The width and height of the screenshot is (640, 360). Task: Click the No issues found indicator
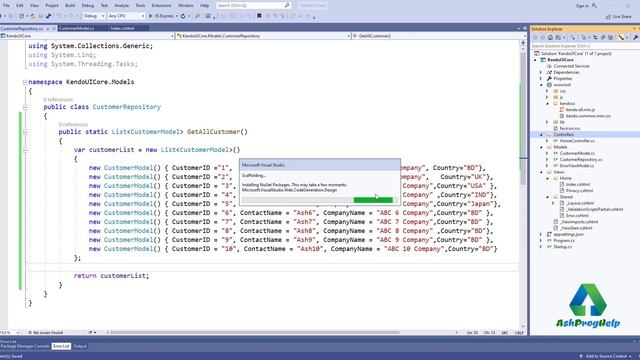coord(45,333)
